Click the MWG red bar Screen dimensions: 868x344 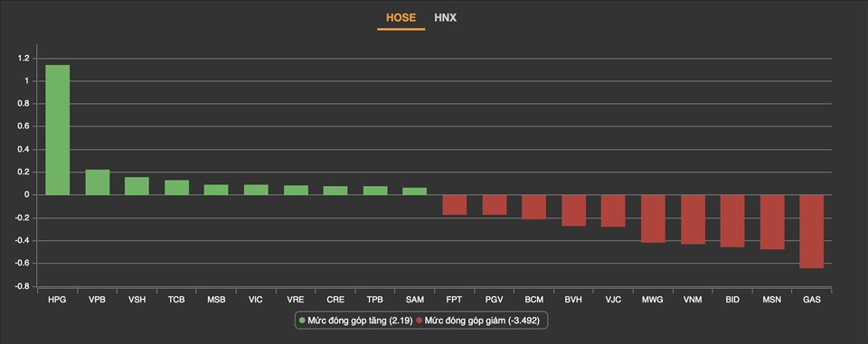pyautogui.click(x=653, y=218)
